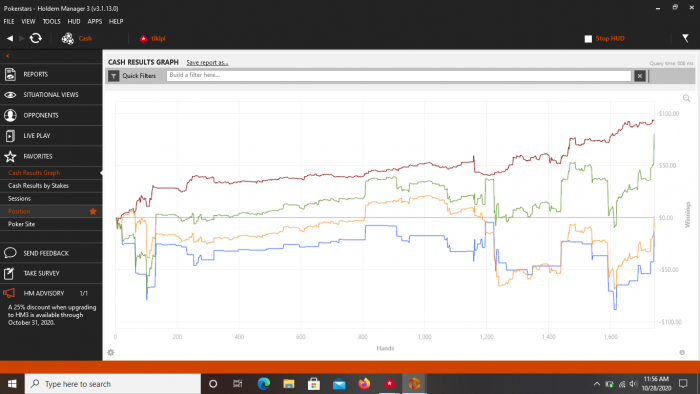The image size is (700, 394).
Task: Click the refresh database icon
Action: click(36, 38)
